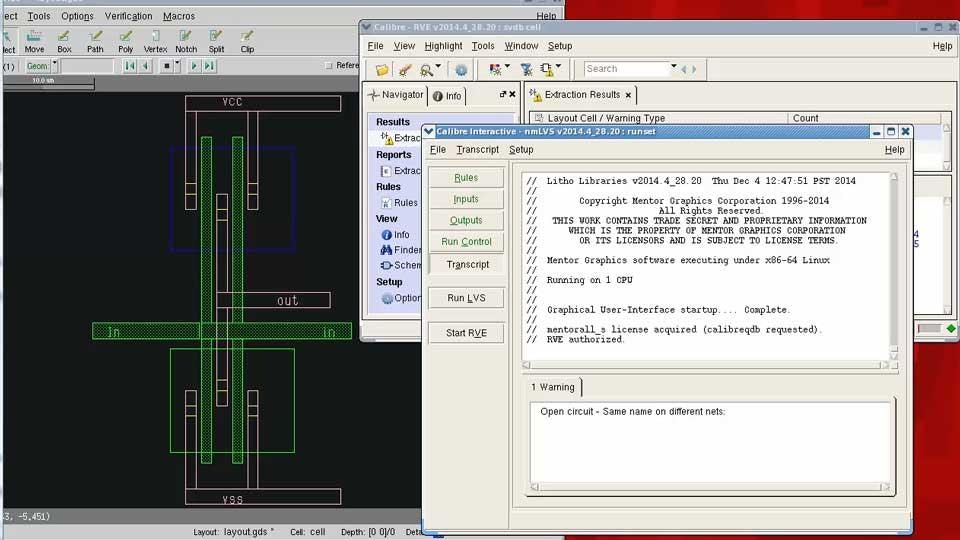Open the Transcript menu in Calibre Interactive
Screen dimensions: 960x540
pyautogui.click(x=477, y=150)
